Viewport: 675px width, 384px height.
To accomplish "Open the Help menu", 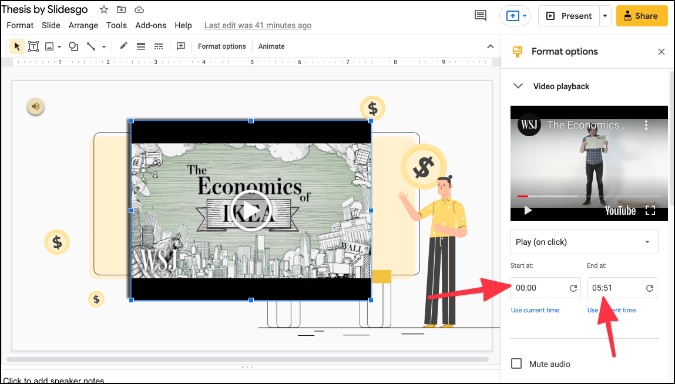I will 183,25.
